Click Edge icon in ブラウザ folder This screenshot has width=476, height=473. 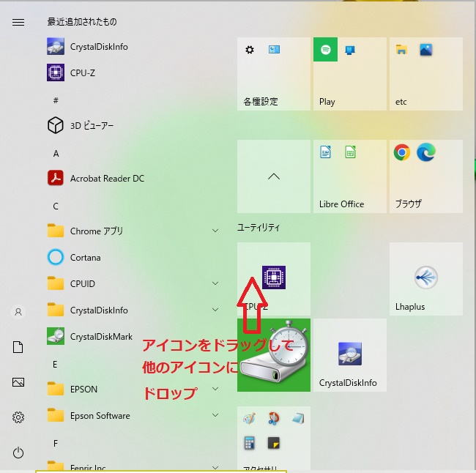426,152
